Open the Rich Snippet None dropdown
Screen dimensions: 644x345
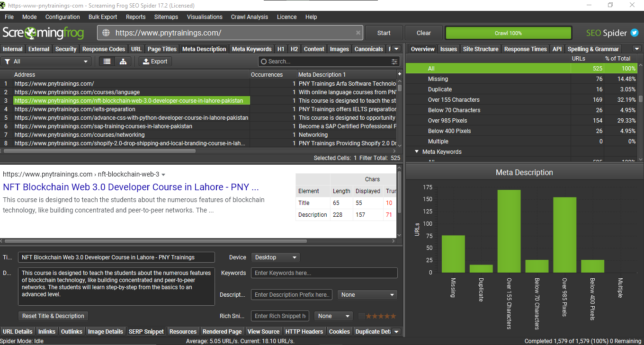tap(334, 316)
